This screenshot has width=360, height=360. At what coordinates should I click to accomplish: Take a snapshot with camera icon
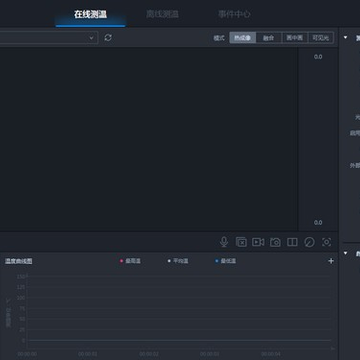pyautogui.click(x=275, y=242)
